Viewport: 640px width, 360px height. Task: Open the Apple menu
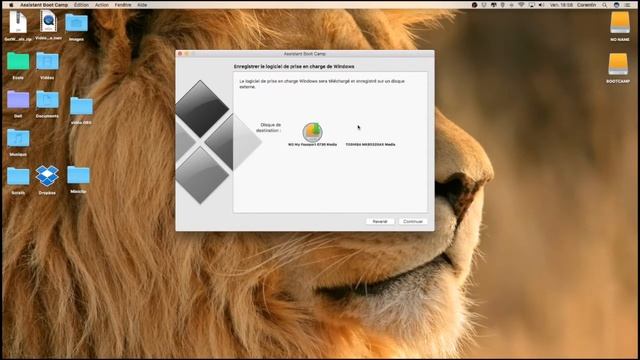pyautogui.click(x=11, y=5)
